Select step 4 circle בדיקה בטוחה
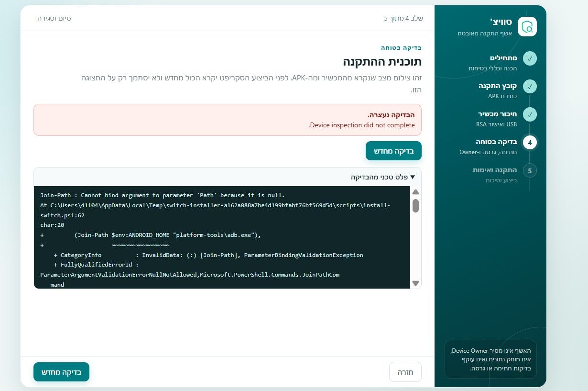 (530, 143)
